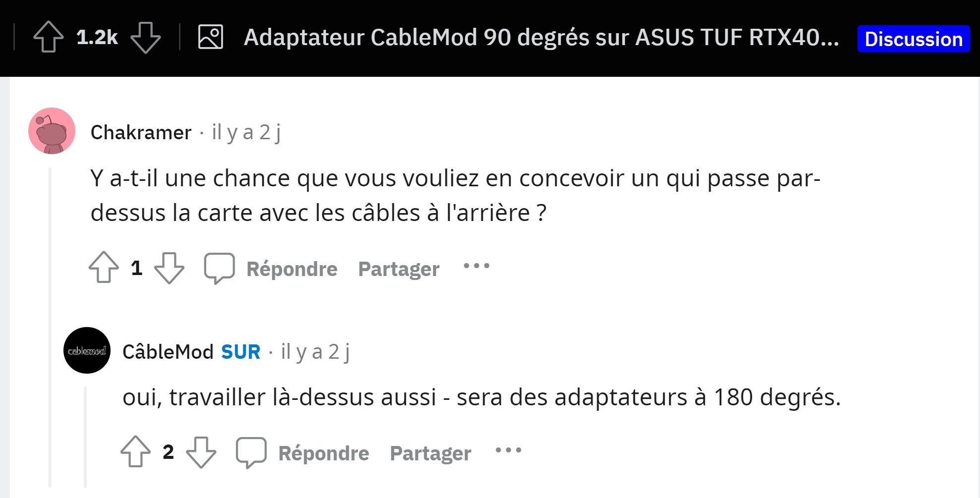980x498 pixels.
Task: Collapse Chakramer's comment thread line
Action: click(50, 327)
